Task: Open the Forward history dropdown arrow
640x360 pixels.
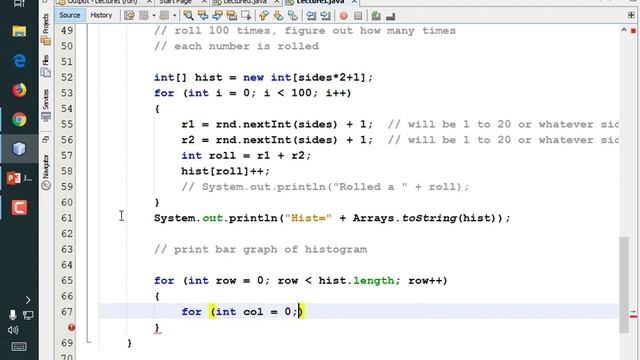Action: [174, 16]
